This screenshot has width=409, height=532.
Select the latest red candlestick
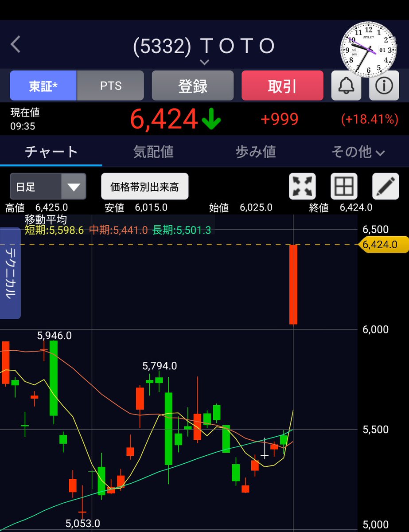[x=293, y=284]
